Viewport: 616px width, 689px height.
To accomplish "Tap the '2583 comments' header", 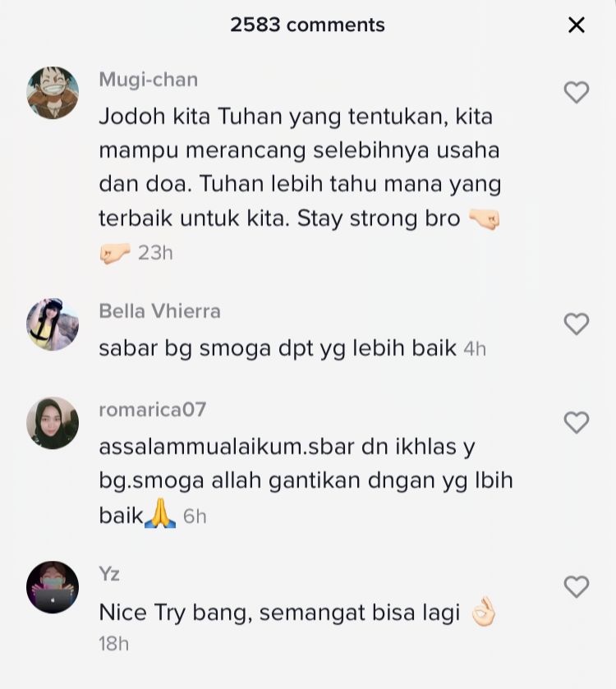I will (307, 25).
